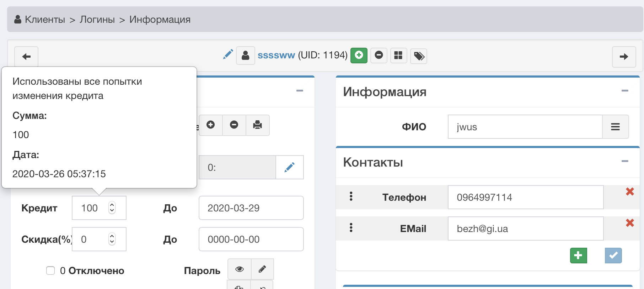
Task: Click the back arrow navigation button
Action: coord(26,57)
